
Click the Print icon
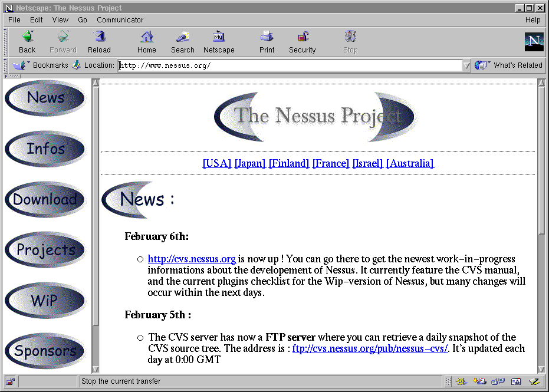click(267, 41)
